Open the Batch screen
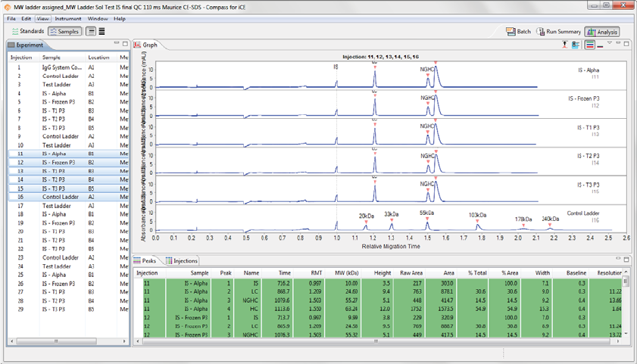Screen dimensions: 637x364 pos(519,32)
